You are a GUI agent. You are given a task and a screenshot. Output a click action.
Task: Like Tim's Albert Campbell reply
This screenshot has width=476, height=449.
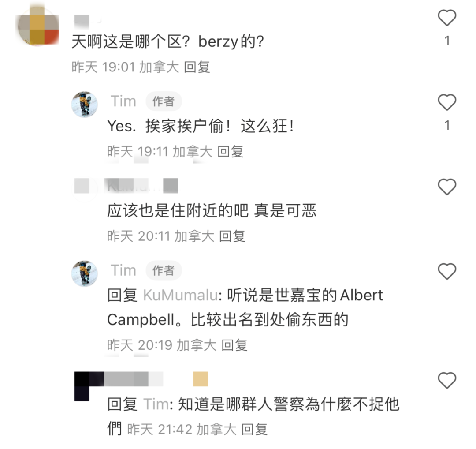(x=447, y=271)
